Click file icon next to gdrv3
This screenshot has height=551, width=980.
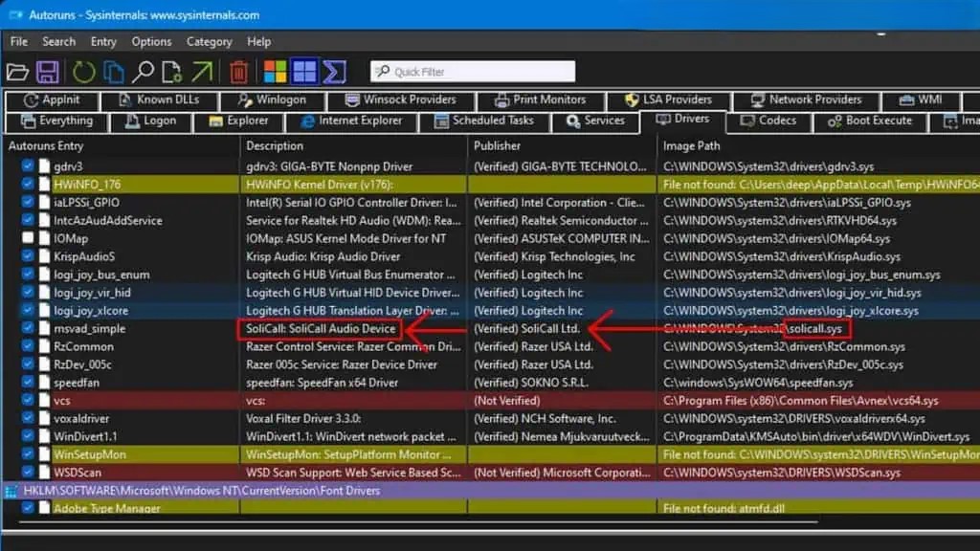click(x=44, y=166)
